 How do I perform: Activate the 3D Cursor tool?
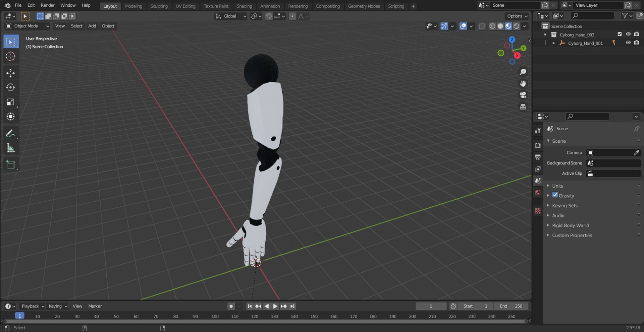click(x=11, y=56)
